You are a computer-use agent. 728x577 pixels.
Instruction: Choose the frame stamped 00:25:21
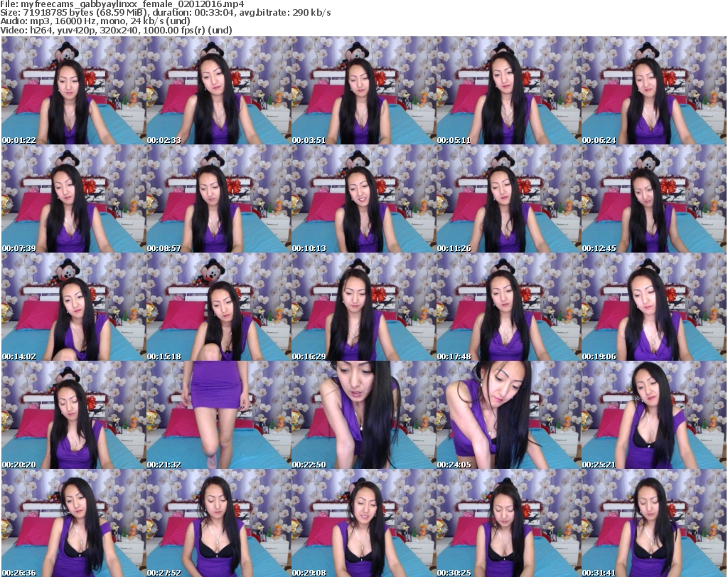[654, 415]
